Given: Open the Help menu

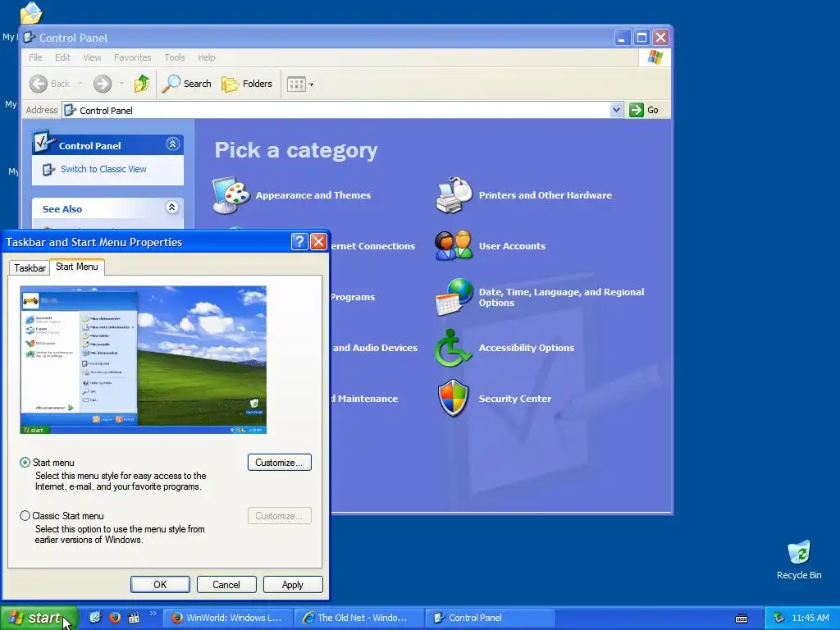Looking at the screenshot, I should coord(206,57).
